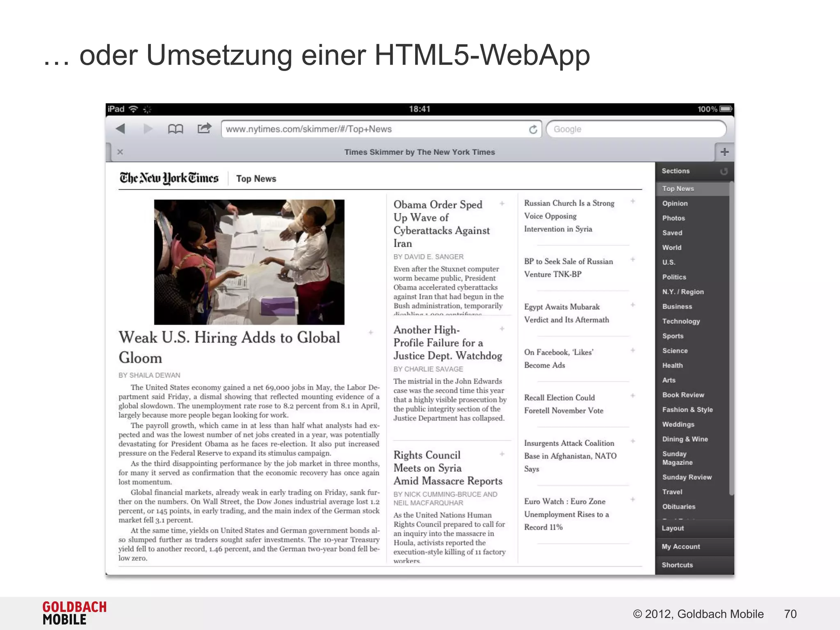Screen dimensions: 840x630
Task: Select the Book Review section
Action: click(683, 395)
